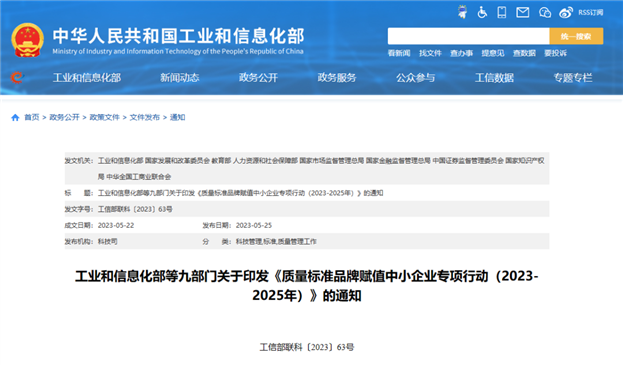Screen dimensions: 623x366
Task: Click the centered 工信部联科〔2023〕63号 line below headline
Action: (x=307, y=347)
